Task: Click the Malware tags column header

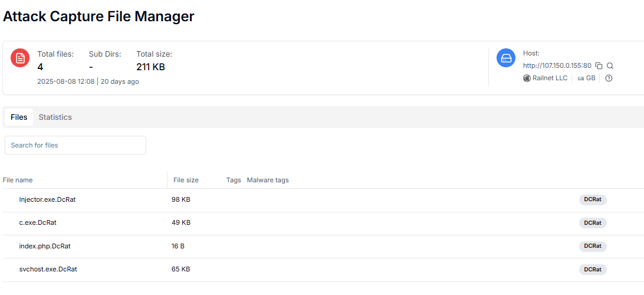Action: tap(268, 180)
